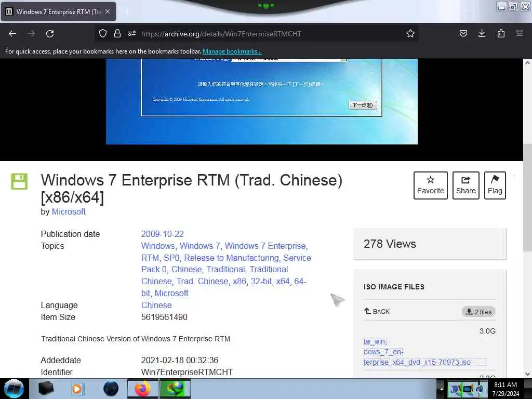532x399 pixels.
Task: Open the Chinese language link
Action: pyautogui.click(x=156, y=305)
